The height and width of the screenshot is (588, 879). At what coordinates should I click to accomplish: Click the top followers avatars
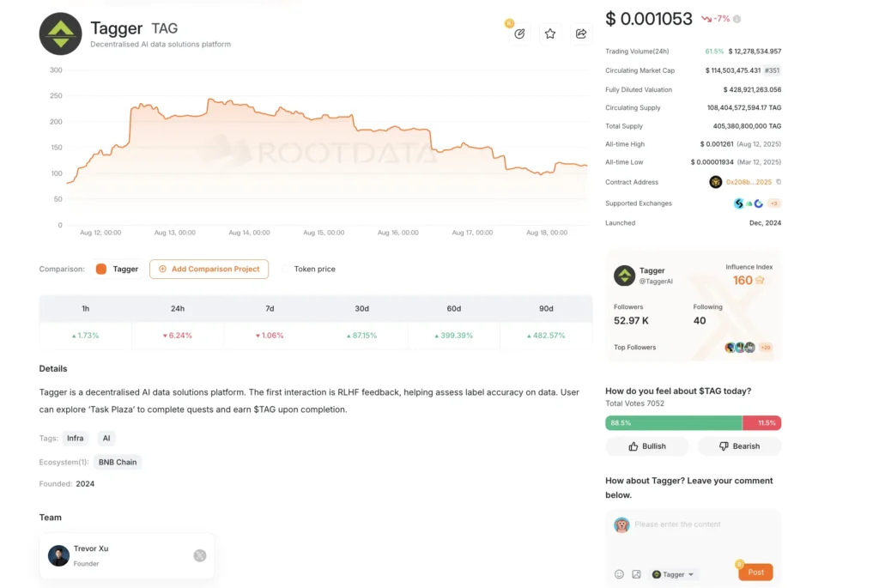click(740, 348)
